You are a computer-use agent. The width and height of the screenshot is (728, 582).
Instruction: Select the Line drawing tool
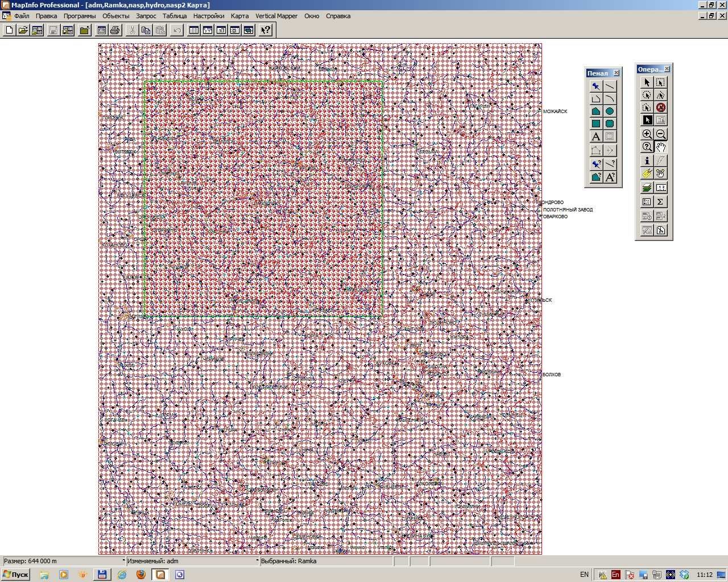pyautogui.click(x=610, y=86)
